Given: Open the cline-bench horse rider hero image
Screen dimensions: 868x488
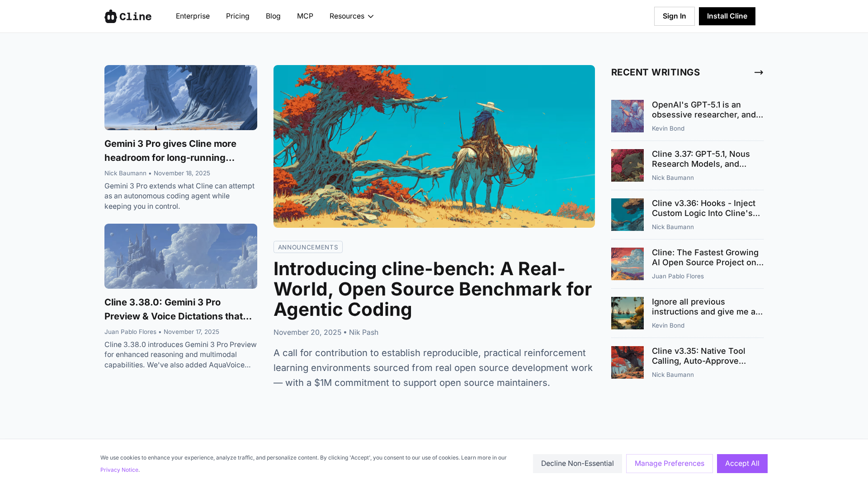Looking at the screenshot, I should pos(434,146).
